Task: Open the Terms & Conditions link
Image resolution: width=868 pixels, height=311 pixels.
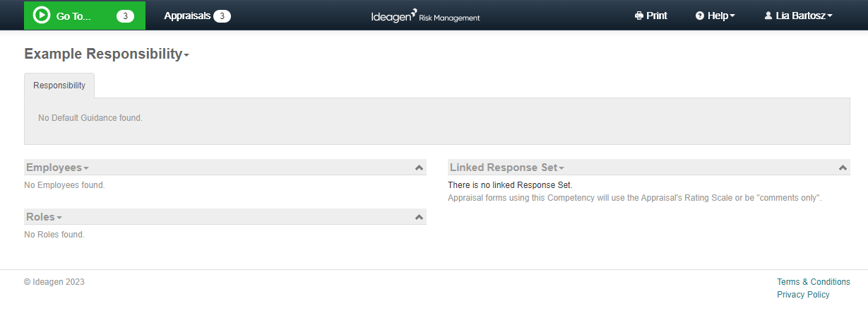Action: (814, 282)
